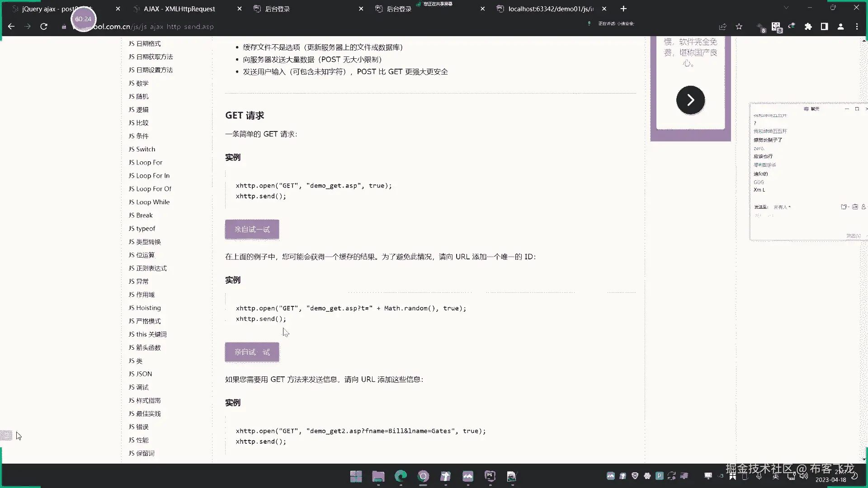
Task: Reload the page with refresh icon
Action: tap(44, 27)
